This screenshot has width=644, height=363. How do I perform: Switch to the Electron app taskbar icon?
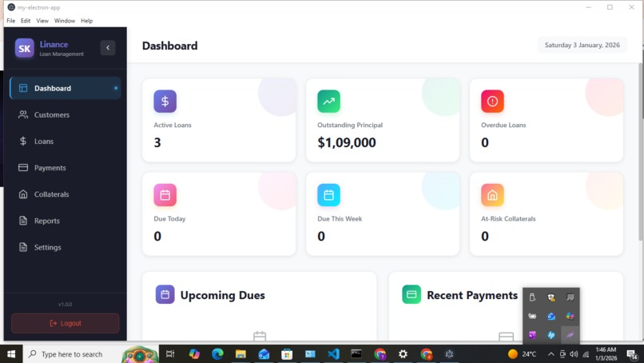tap(449, 354)
